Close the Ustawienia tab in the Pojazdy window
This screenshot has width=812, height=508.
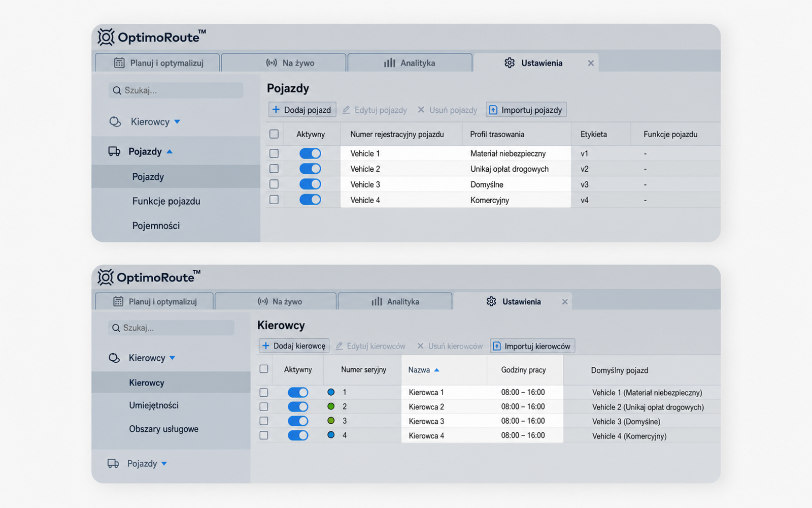click(591, 63)
